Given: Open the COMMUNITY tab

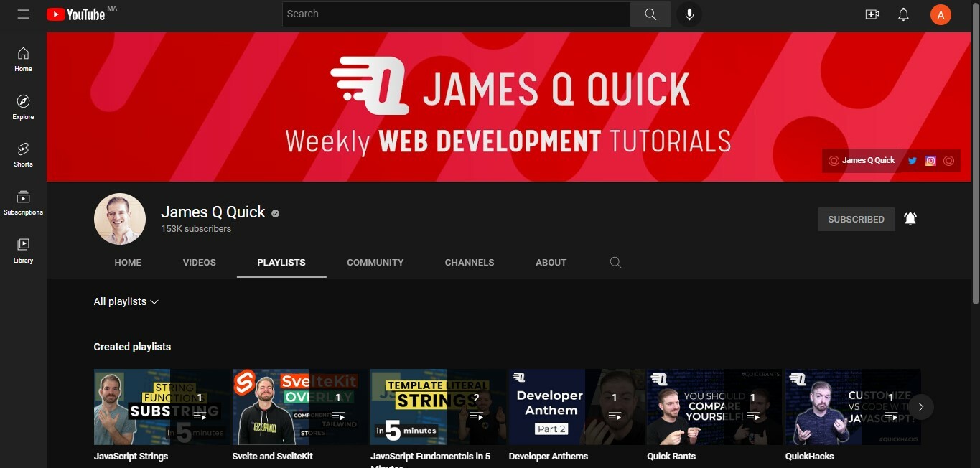Looking at the screenshot, I should [375, 262].
